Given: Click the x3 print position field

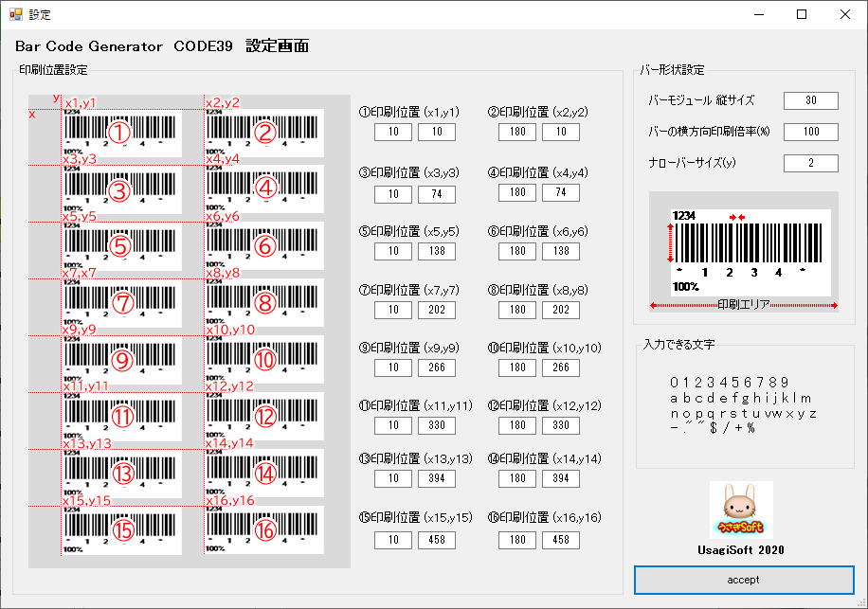Looking at the screenshot, I should pyautogui.click(x=393, y=194).
